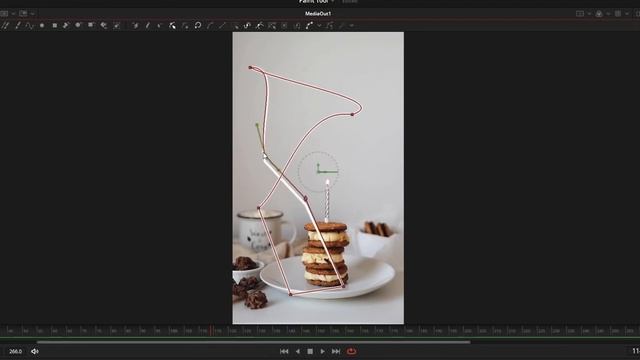Click the polyline Done mode icon

click(185, 25)
